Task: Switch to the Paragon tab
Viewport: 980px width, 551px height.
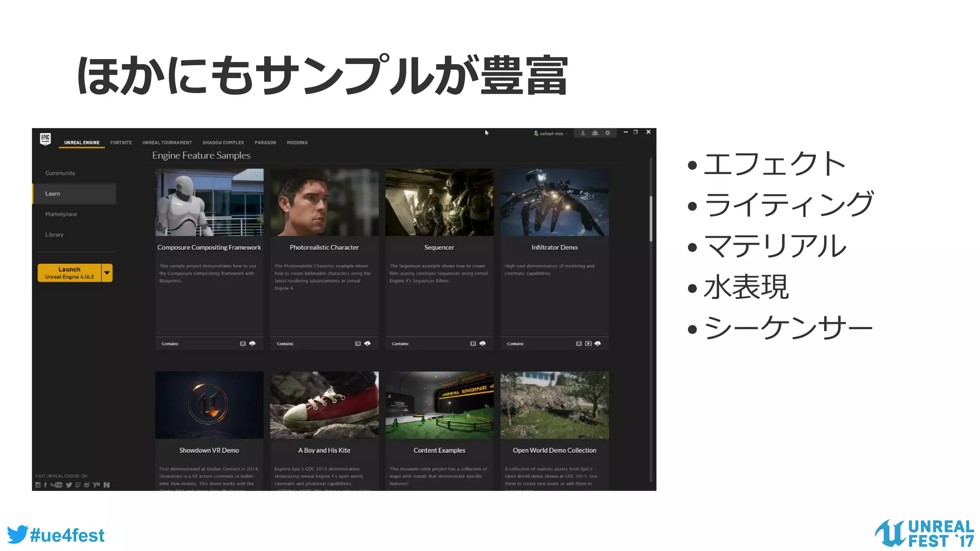Action: tap(265, 143)
